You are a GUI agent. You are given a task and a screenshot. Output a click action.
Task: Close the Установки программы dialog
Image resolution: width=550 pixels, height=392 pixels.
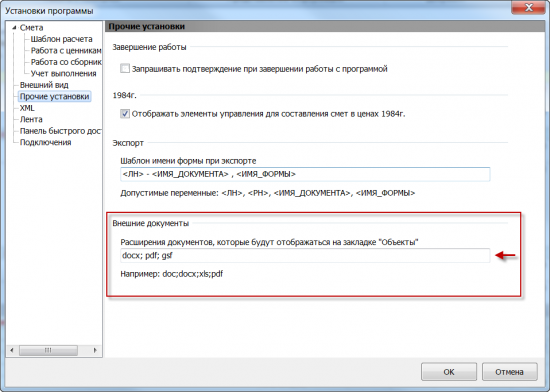528,7
